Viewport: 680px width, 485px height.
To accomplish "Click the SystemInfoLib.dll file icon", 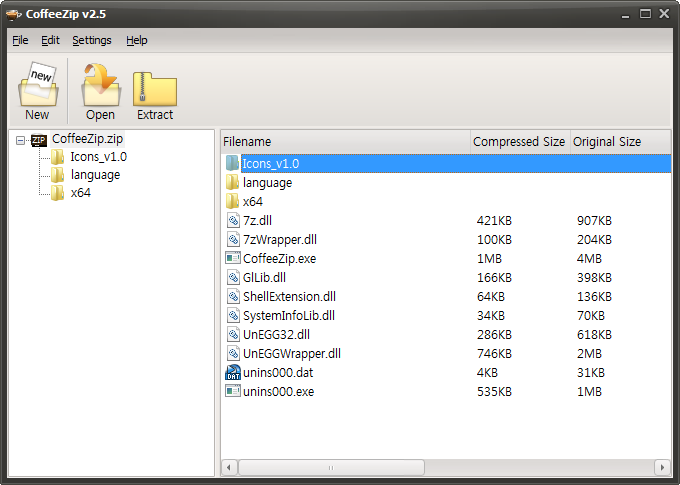I will click(233, 315).
